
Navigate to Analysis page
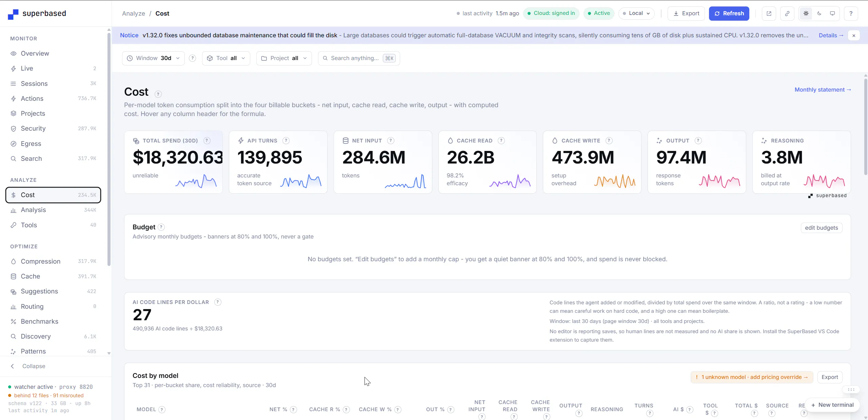pyautogui.click(x=53, y=210)
